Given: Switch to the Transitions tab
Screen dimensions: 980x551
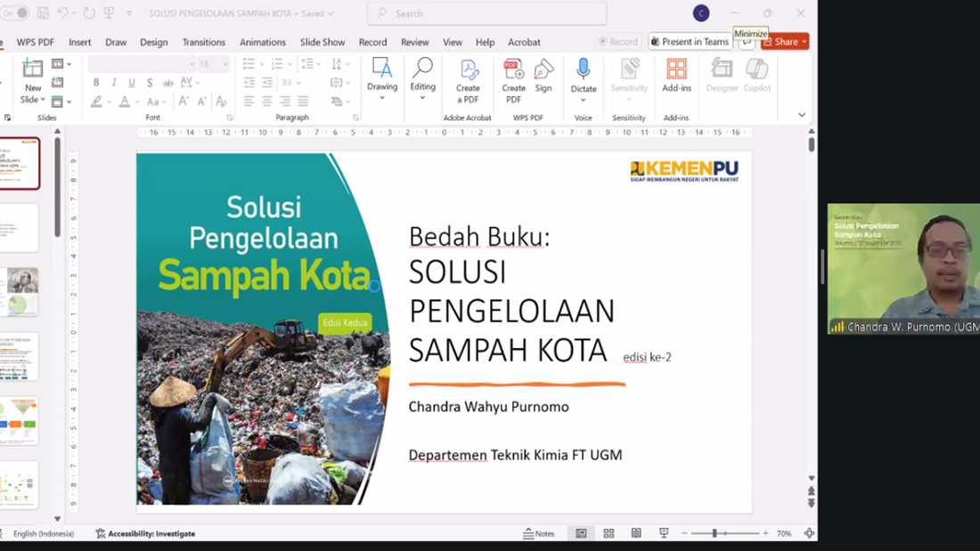Looking at the screenshot, I should pos(204,42).
